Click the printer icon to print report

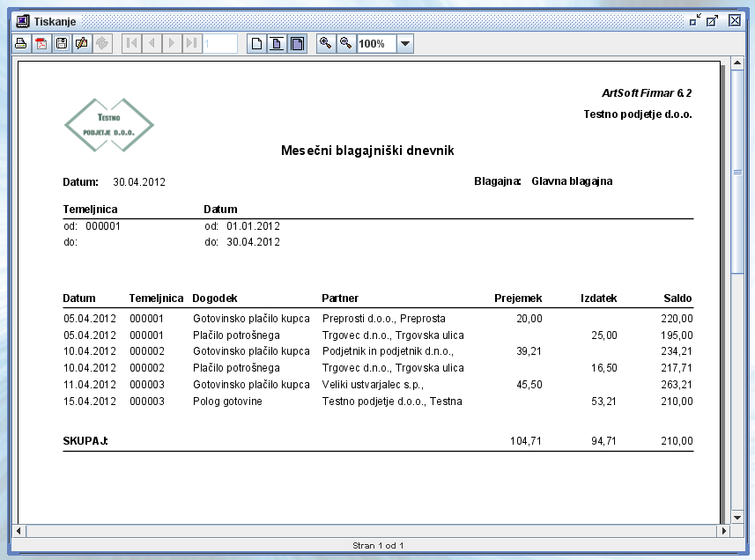point(21,43)
